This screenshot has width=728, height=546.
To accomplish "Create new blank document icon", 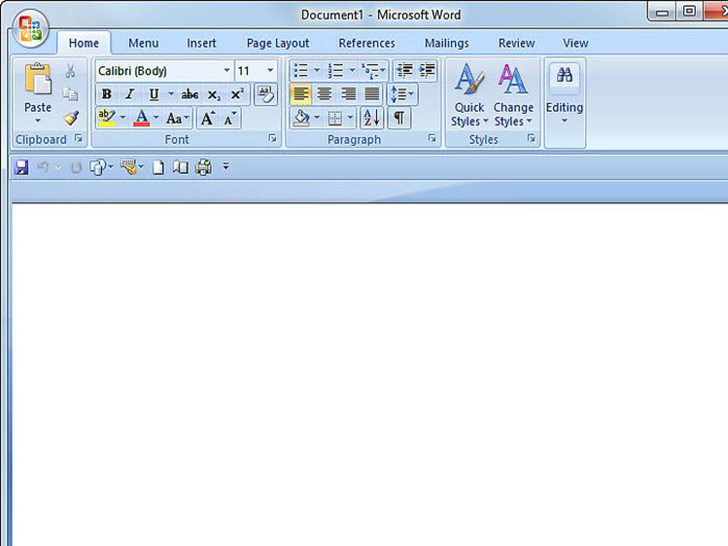I will point(158,167).
